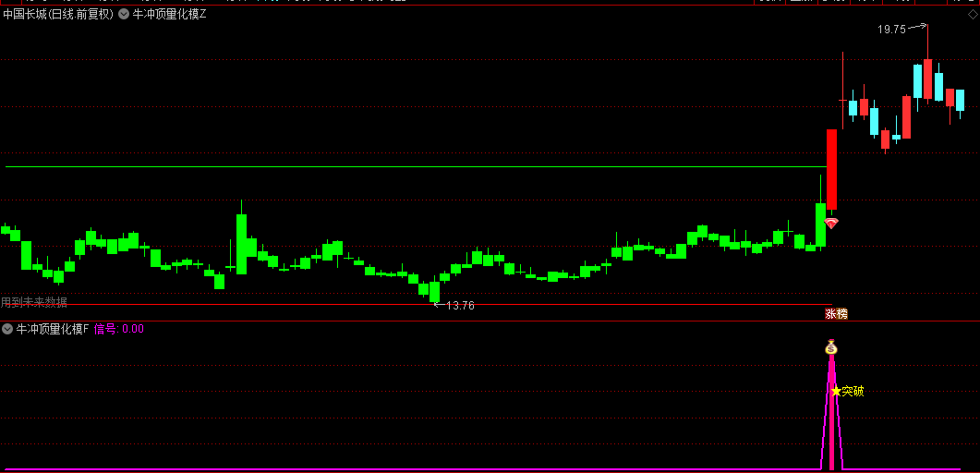
Task: Click the 用到未来数据 notice text
Action: point(34,303)
